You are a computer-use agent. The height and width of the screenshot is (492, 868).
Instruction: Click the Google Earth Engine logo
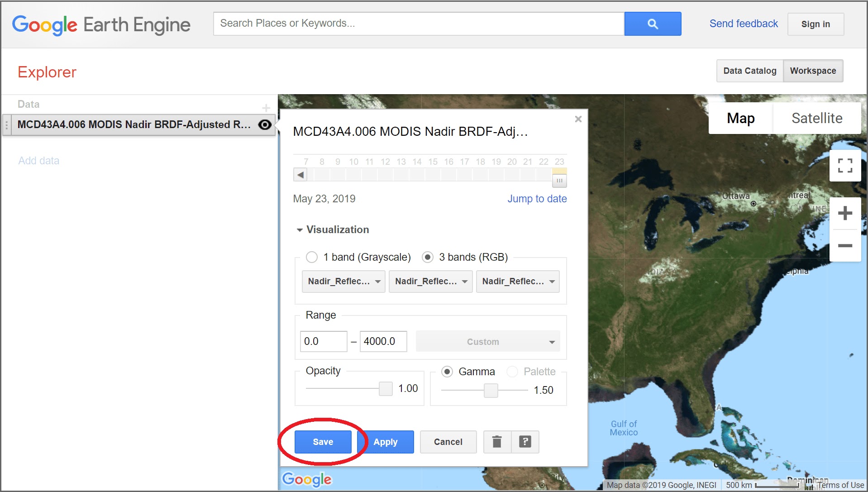(101, 24)
